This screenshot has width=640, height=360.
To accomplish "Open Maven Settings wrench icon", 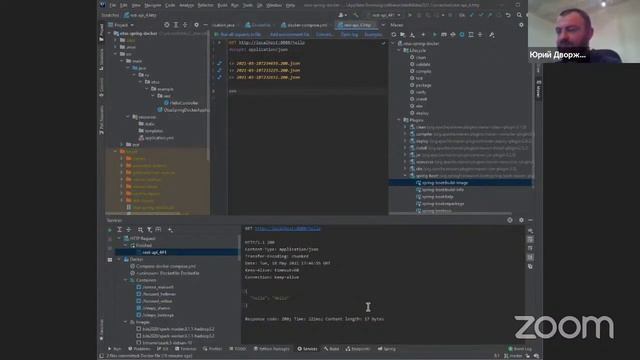I will [492, 35].
